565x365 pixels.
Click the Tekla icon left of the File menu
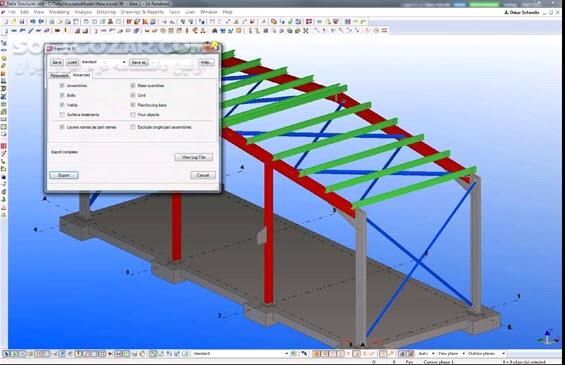3,12
